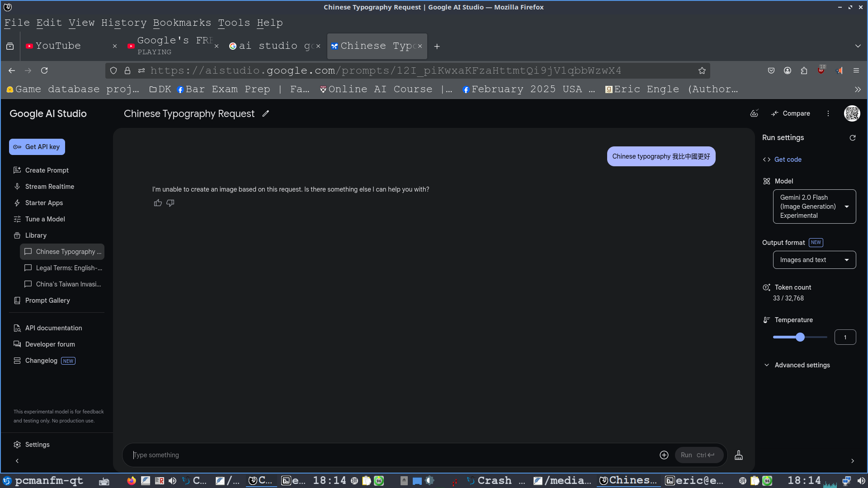Bookmark page with the star icon

702,70
